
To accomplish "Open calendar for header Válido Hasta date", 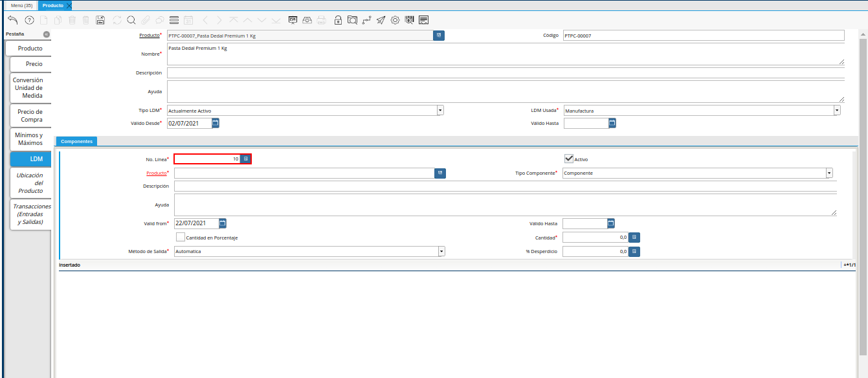I will pos(612,123).
